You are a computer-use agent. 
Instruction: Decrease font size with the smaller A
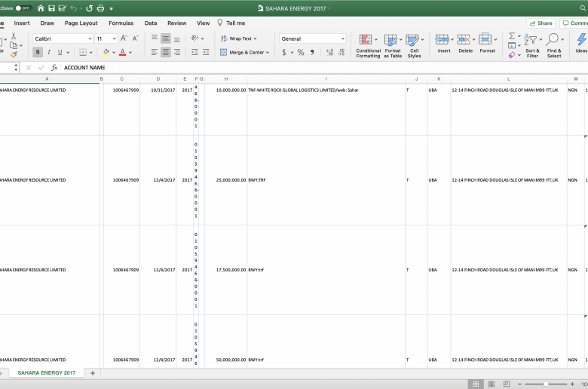(x=136, y=38)
